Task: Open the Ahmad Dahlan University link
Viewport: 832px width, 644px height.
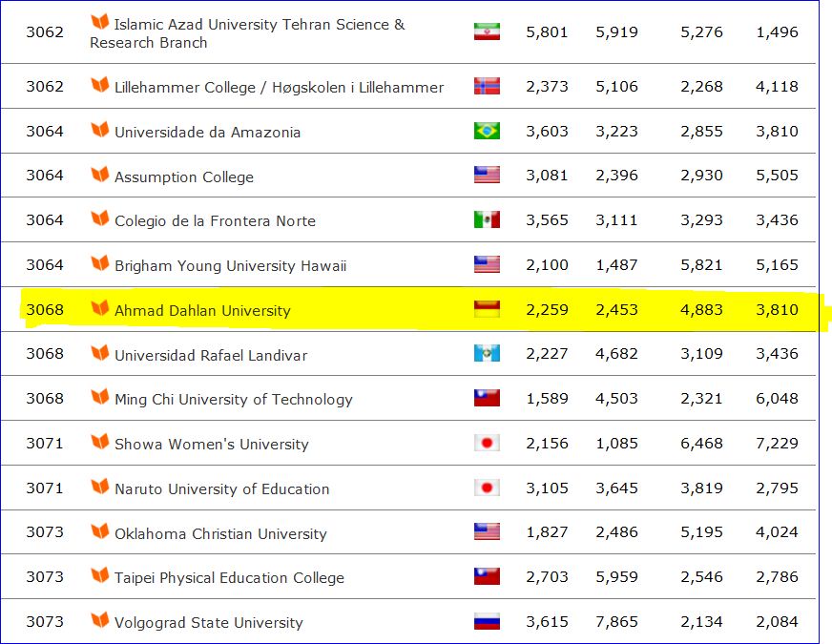Action: 202,310
